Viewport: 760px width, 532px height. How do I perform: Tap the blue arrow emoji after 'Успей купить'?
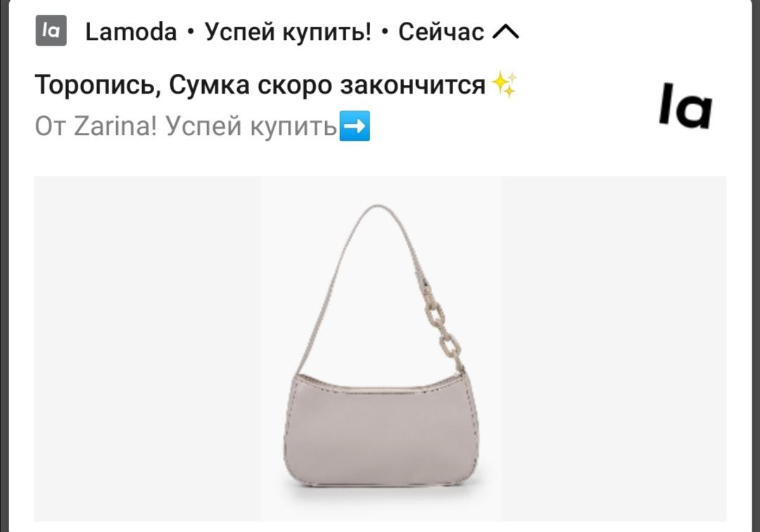[355, 126]
